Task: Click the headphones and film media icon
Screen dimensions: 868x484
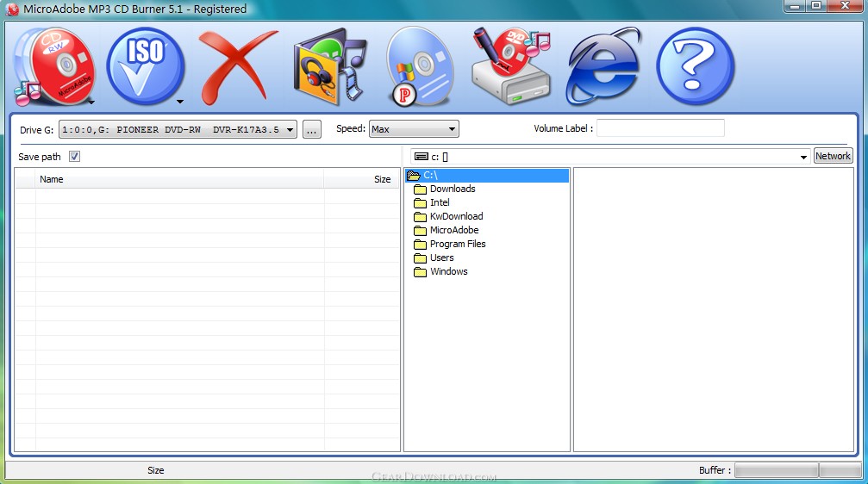Action: point(330,66)
